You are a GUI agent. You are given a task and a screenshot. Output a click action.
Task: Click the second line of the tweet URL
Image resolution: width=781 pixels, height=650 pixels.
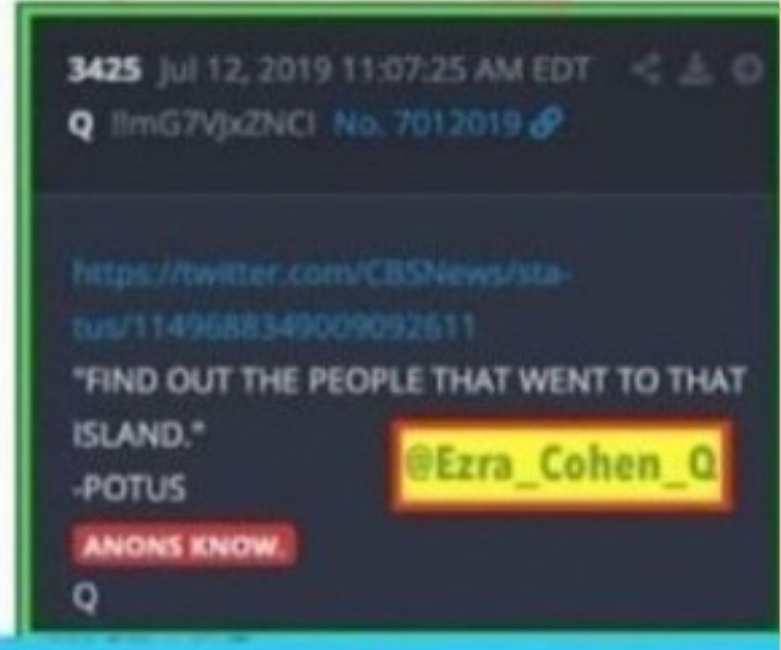273,328
